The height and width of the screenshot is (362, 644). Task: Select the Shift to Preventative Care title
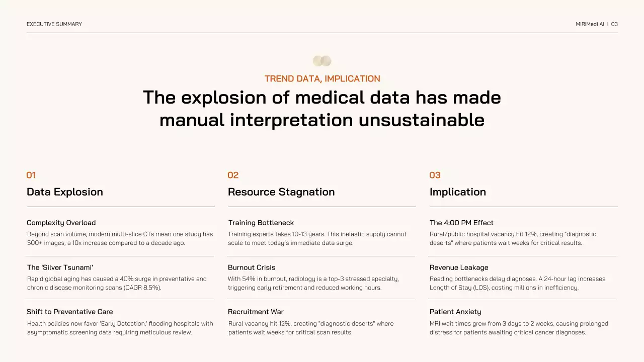[70, 312]
